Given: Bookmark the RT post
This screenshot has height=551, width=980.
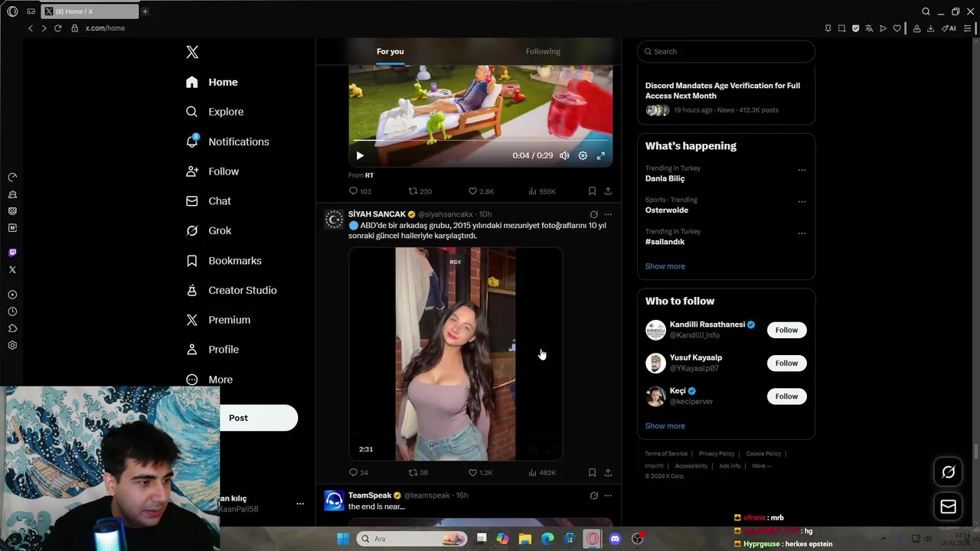Looking at the screenshot, I should 592,191.
